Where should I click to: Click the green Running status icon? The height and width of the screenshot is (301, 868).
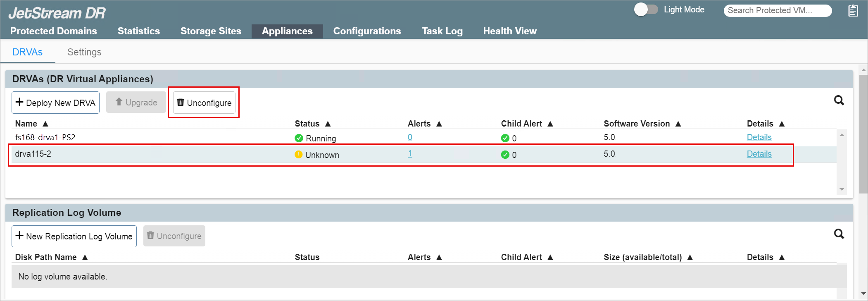tap(299, 138)
